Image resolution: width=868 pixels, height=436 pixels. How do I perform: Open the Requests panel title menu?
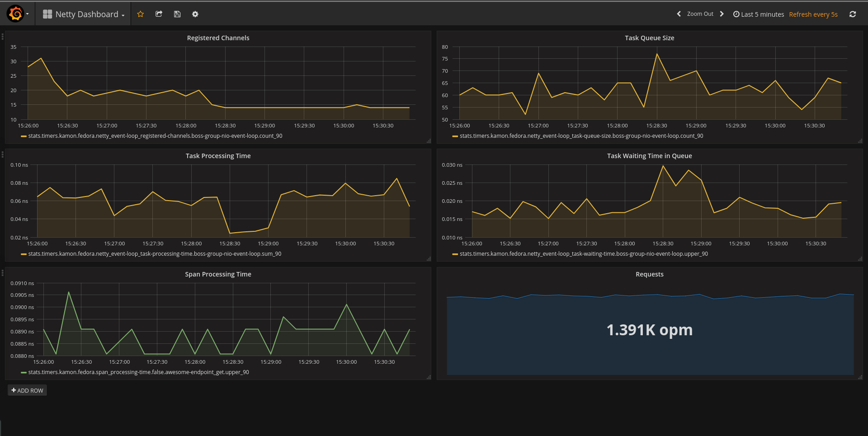point(649,274)
